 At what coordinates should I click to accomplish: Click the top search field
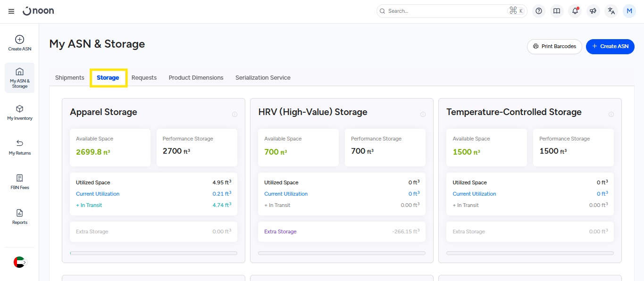click(x=446, y=11)
